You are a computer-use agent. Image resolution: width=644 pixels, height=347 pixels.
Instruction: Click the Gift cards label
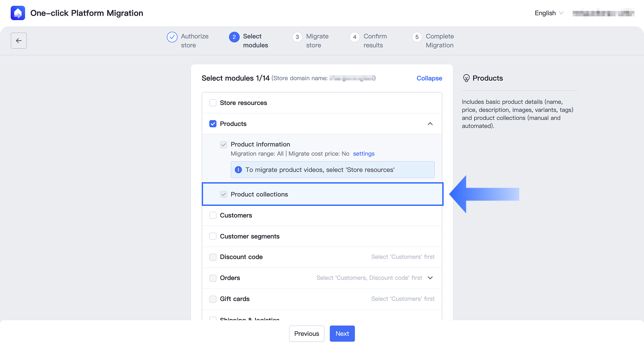coord(235,299)
